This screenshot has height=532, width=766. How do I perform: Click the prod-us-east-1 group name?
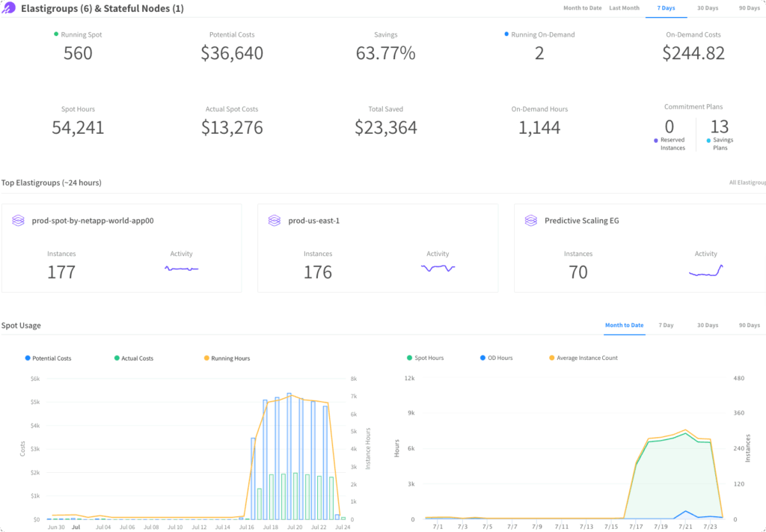tap(313, 220)
